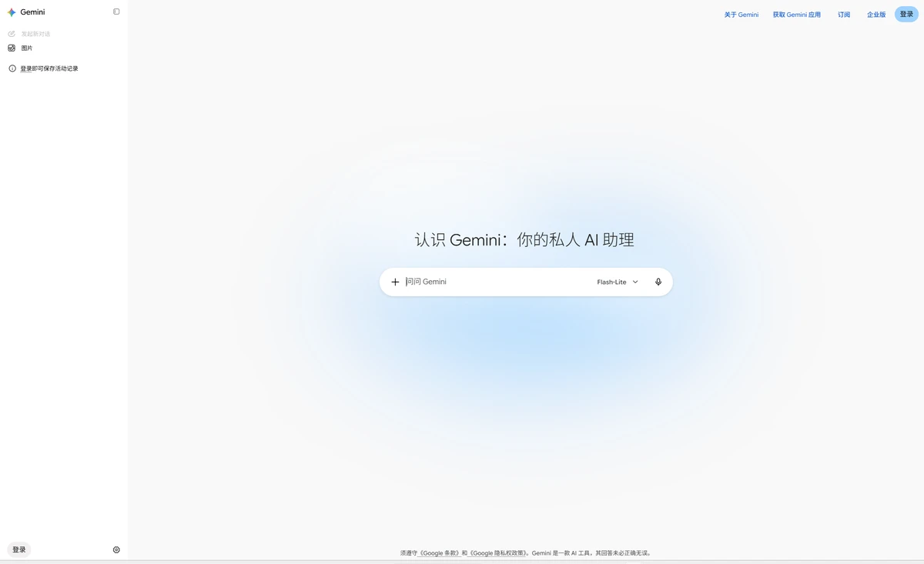Open settings via the gear icon
The width and height of the screenshot is (924, 564).
click(x=116, y=550)
